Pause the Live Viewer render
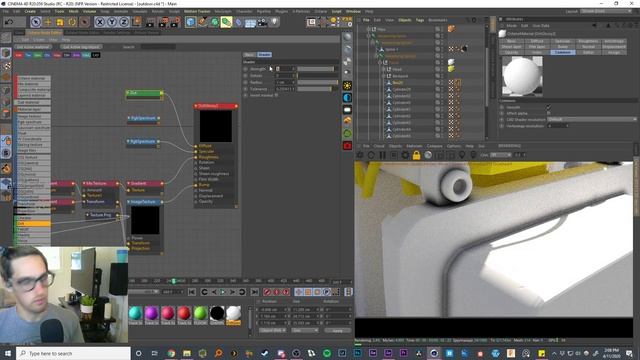640x360 pixels. tap(382, 155)
